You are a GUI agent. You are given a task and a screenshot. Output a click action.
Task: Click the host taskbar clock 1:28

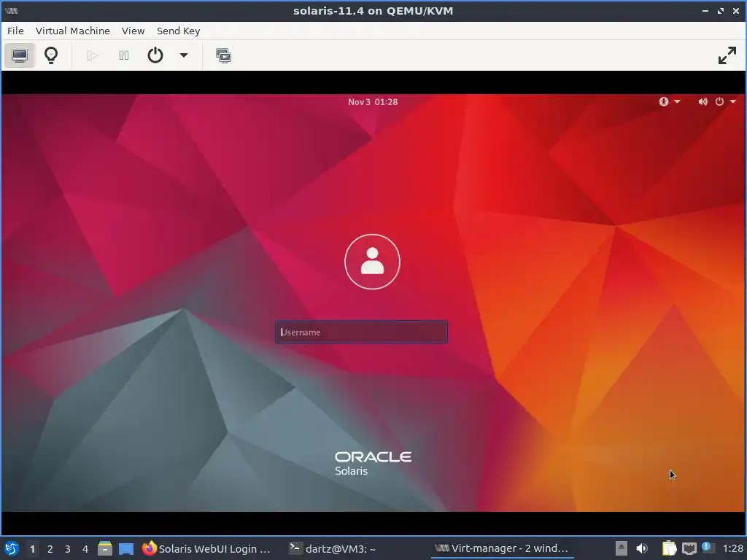pyautogui.click(x=732, y=548)
